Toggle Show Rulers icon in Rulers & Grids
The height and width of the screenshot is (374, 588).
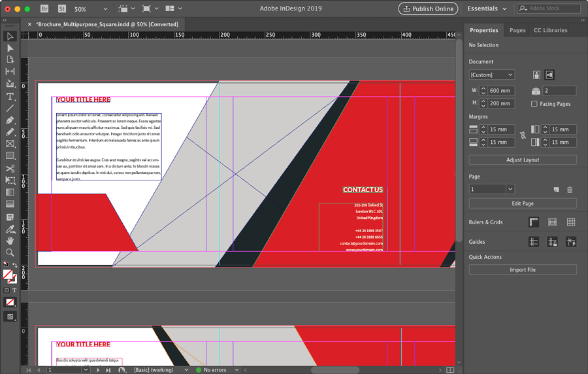534,223
